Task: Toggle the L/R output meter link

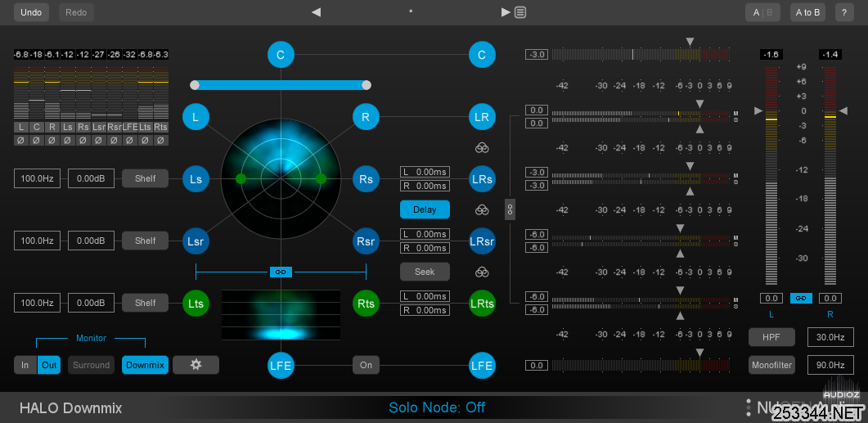Action: pyautogui.click(x=801, y=299)
